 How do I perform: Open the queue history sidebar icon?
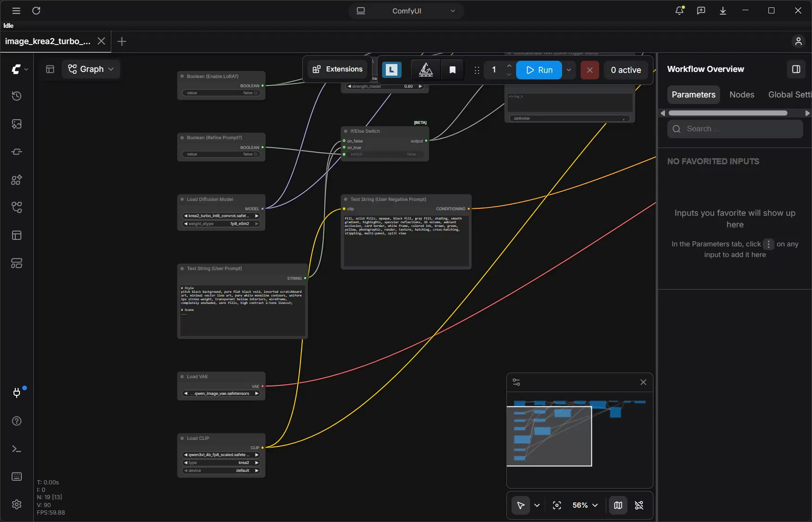pos(17,96)
